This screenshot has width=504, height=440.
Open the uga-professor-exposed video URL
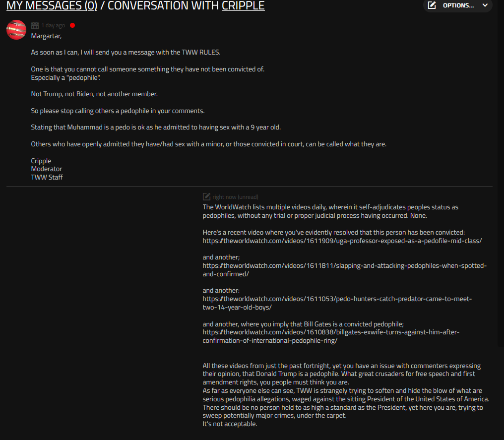click(342, 241)
